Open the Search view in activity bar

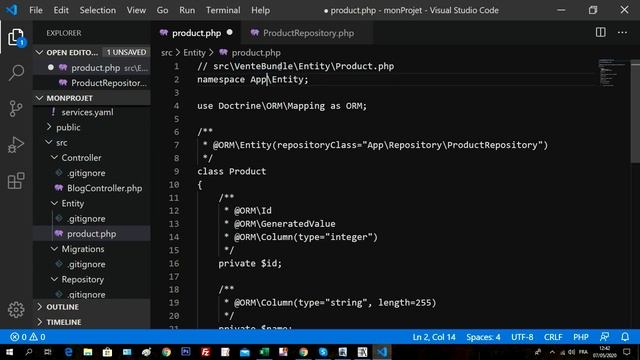[16, 73]
